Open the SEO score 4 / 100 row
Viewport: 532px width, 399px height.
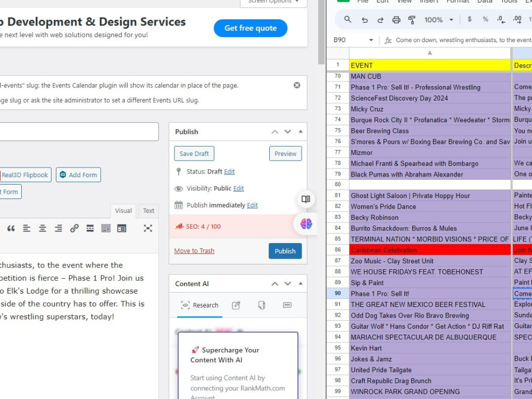click(238, 227)
